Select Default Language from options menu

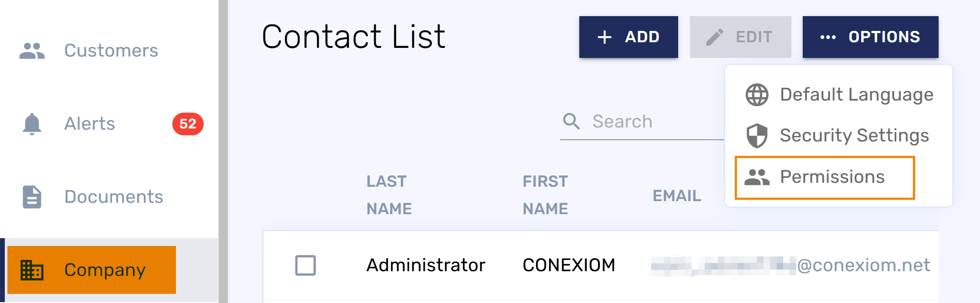coord(856,94)
